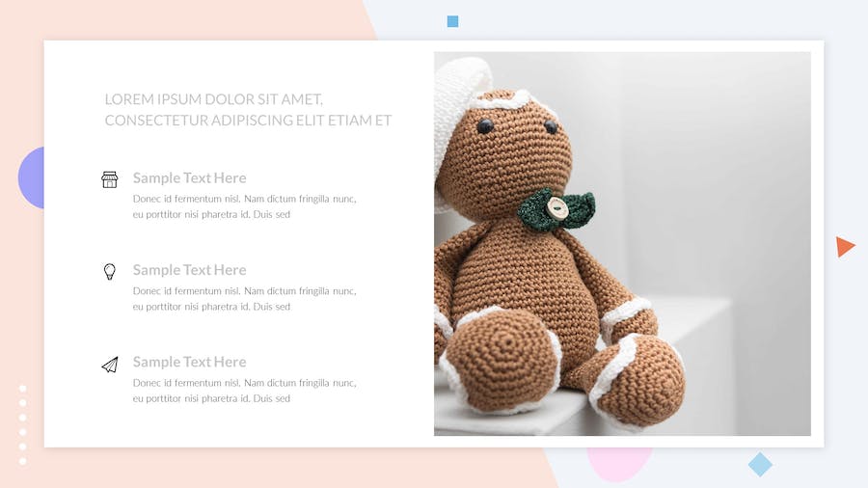The image size is (868, 488).
Task: Click the paper plane icon
Action: (x=110, y=365)
